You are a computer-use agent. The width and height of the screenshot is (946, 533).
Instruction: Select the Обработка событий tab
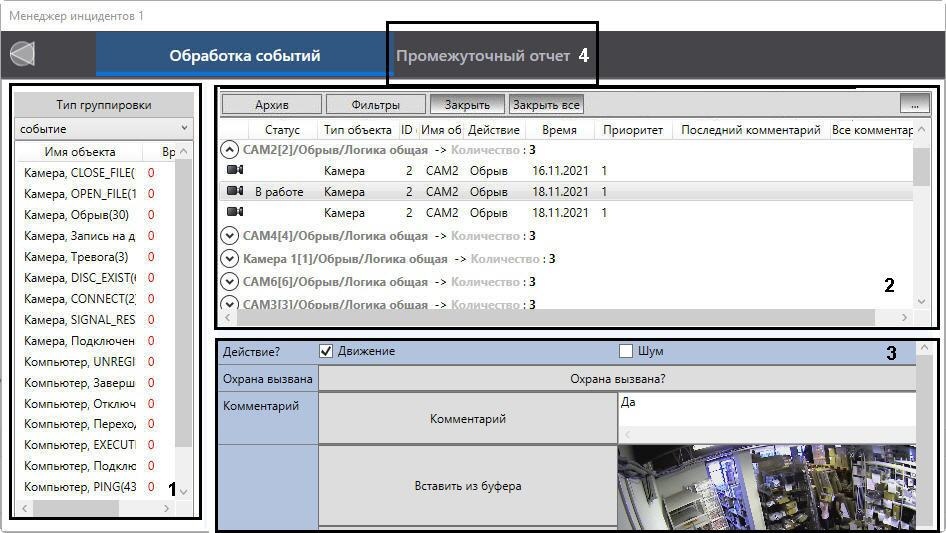coord(245,56)
